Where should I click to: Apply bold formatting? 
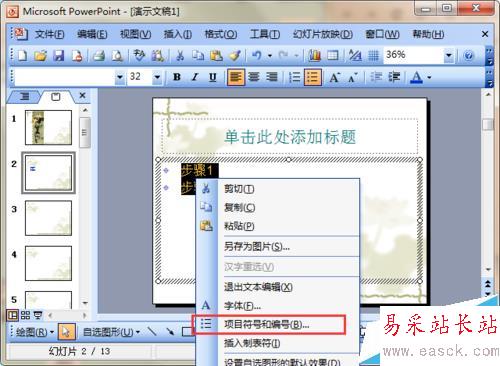177,77
